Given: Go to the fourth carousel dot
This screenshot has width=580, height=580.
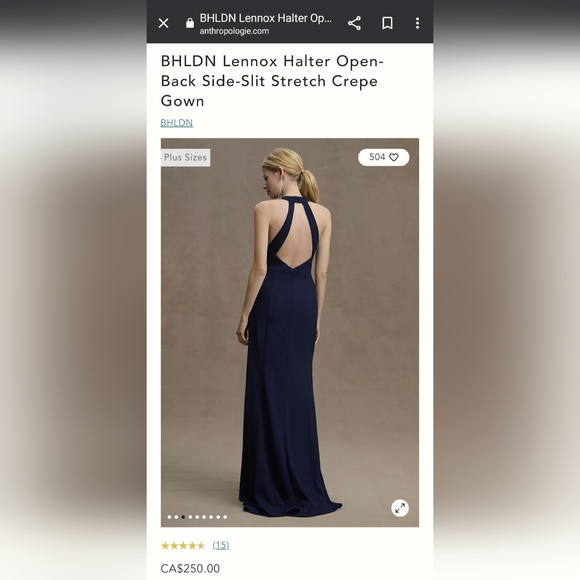Looking at the screenshot, I should (190, 517).
